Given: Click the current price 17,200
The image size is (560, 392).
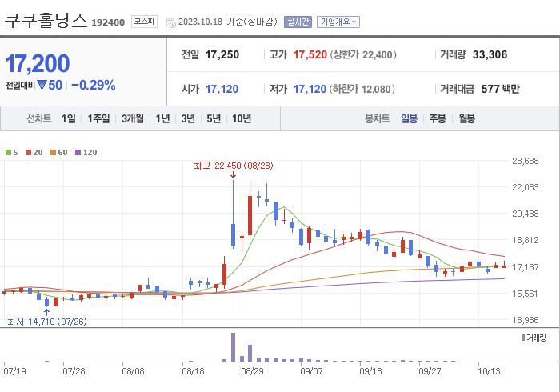Looking at the screenshot, I should [37, 63].
